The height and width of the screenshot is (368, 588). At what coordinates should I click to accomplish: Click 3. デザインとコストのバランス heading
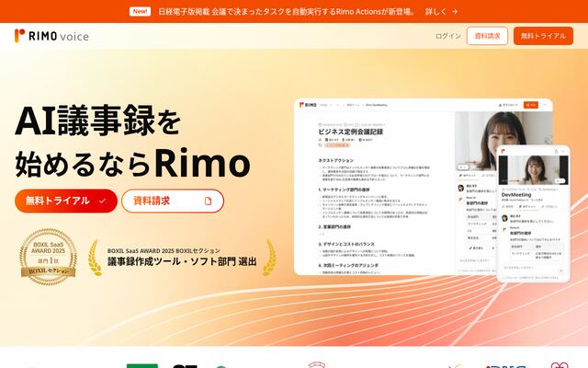346,244
